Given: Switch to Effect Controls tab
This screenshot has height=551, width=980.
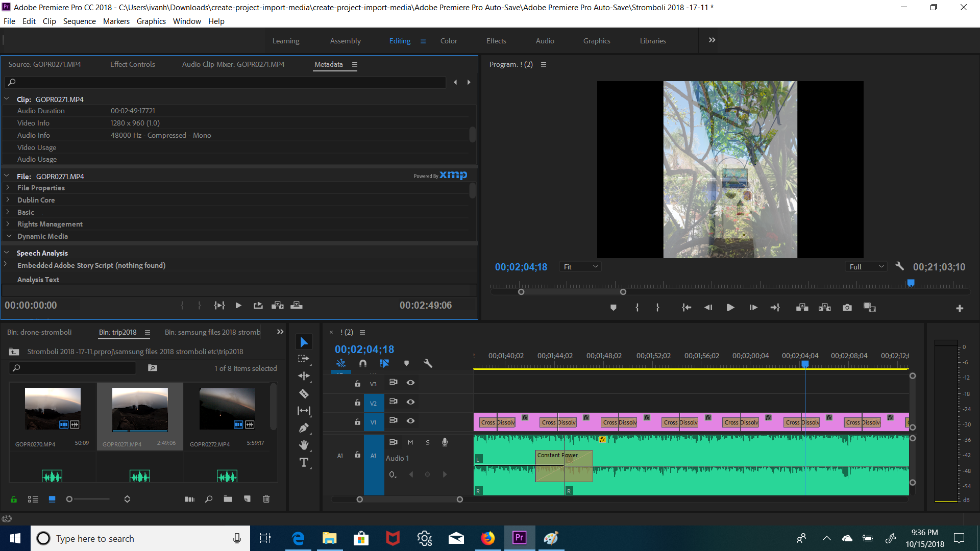Looking at the screenshot, I should 132,64.
